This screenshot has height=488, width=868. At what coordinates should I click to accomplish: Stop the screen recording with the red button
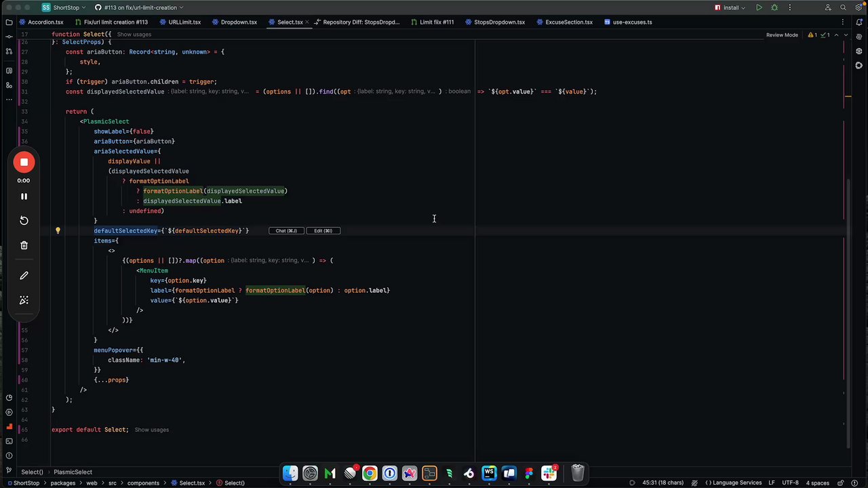[x=24, y=162]
